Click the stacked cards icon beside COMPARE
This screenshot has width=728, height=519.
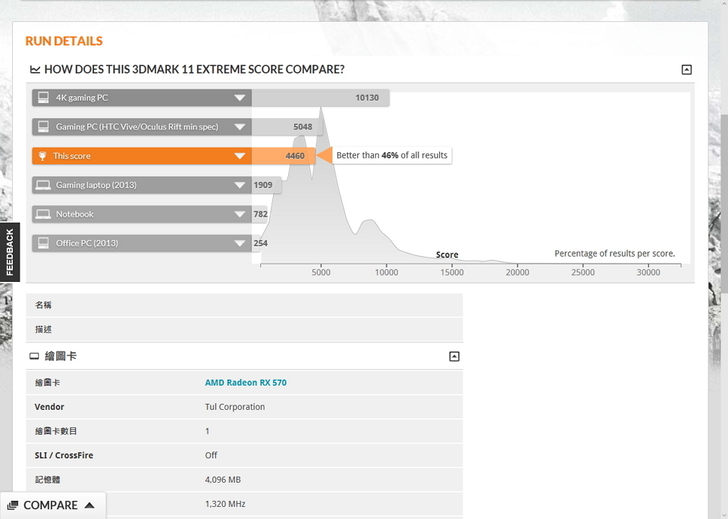tap(12, 505)
